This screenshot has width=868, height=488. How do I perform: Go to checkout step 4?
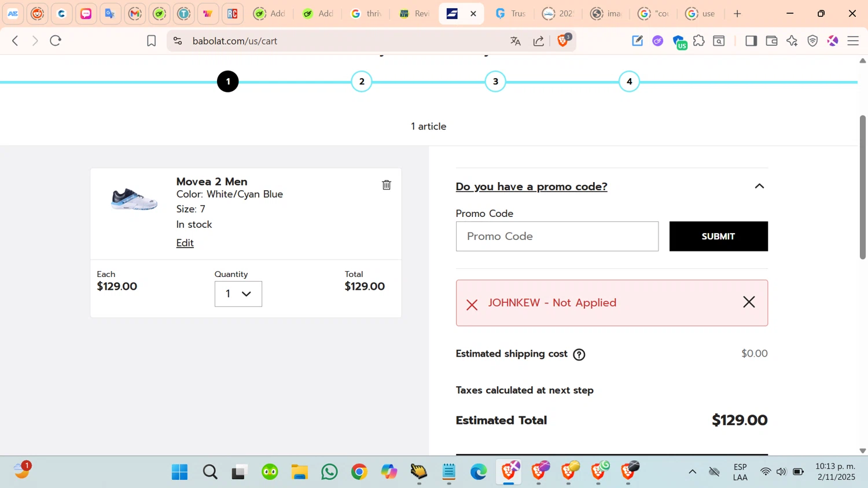coord(629,82)
